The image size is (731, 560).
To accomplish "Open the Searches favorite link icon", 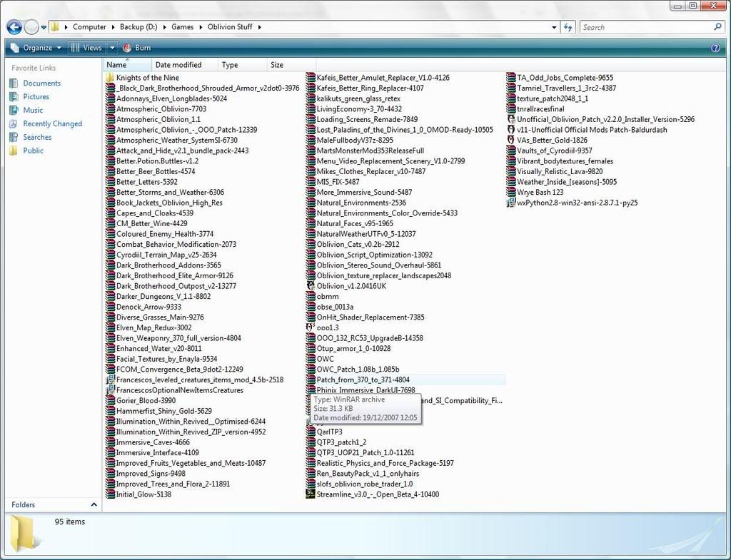I will [14, 138].
